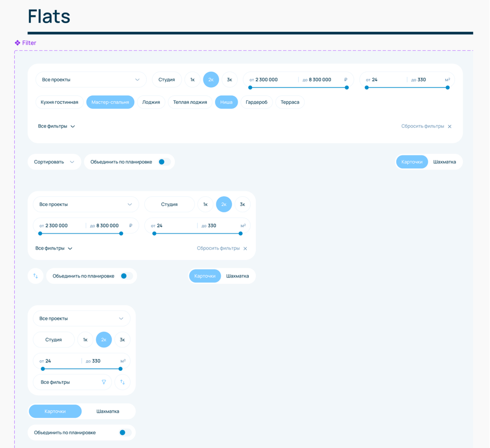Click the Лоджия feature chip

coord(151,102)
